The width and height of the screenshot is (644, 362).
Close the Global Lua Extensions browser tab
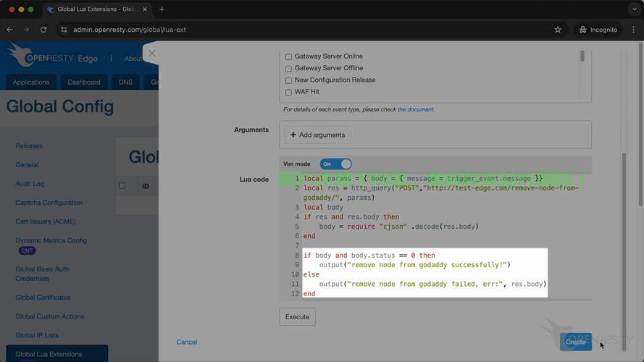coord(145,9)
